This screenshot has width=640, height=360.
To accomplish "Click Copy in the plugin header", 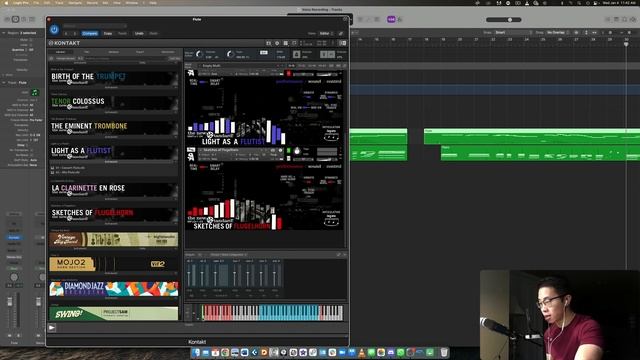I will [108, 33].
